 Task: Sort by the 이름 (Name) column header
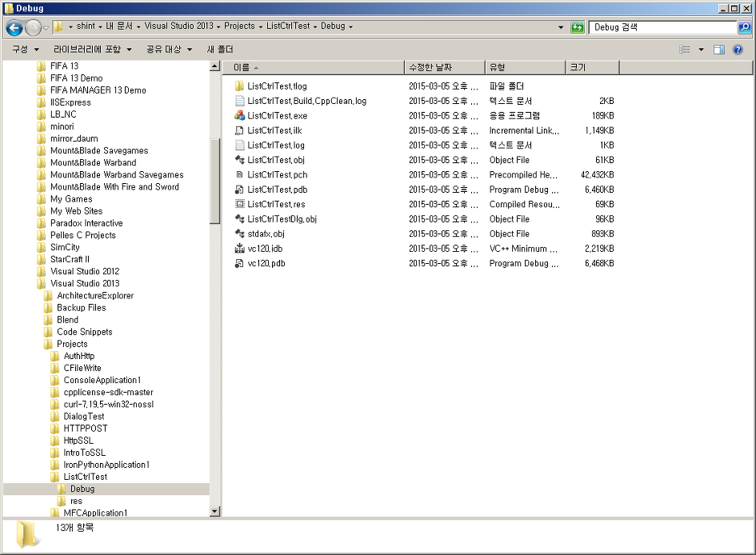pyautogui.click(x=314, y=67)
